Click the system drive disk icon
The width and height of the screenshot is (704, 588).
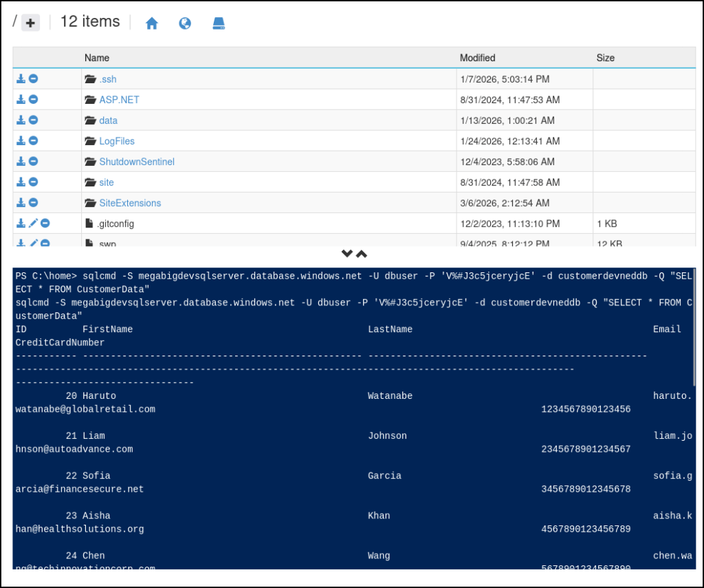(x=219, y=23)
